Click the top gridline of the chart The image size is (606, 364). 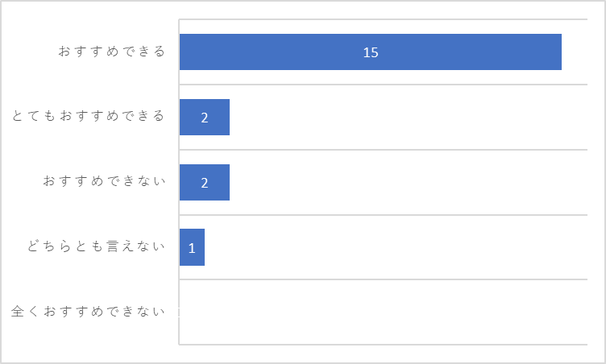pos(384,19)
